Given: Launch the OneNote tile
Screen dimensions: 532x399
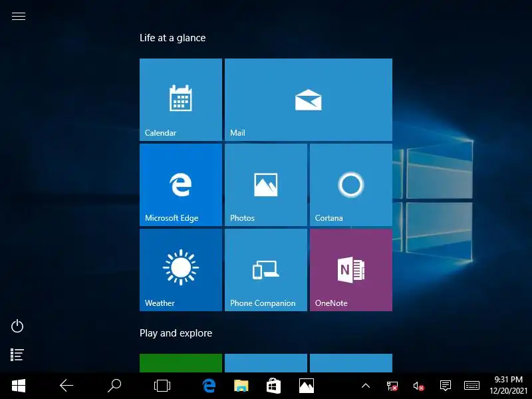Looking at the screenshot, I should click(x=351, y=270).
